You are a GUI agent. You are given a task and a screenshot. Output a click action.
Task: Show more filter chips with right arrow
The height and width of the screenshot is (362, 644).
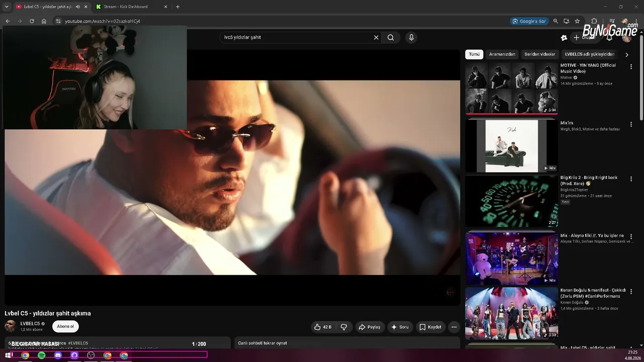[x=626, y=54]
